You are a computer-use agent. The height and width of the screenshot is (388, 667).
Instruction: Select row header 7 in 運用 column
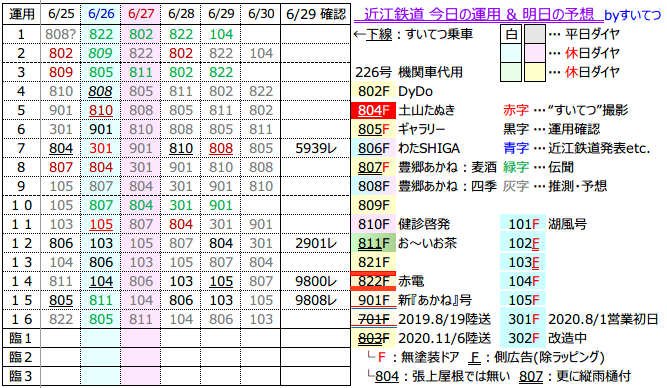[x=22, y=148]
